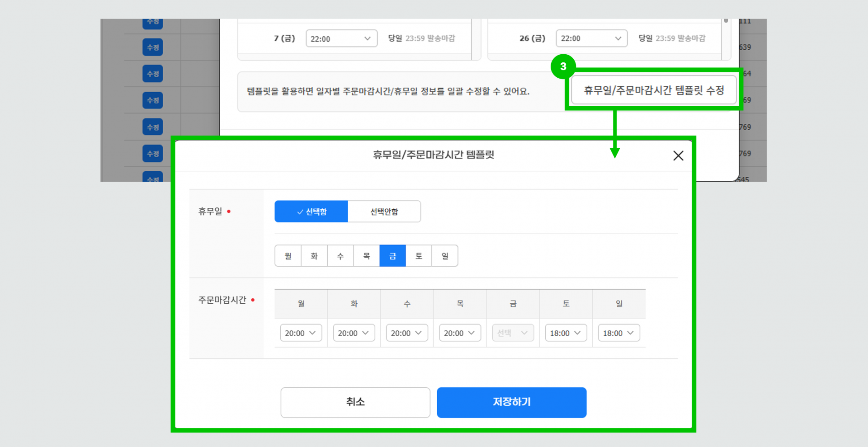Expand the 22:00 dropdown for 7 (금)

[x=341, y=38]
